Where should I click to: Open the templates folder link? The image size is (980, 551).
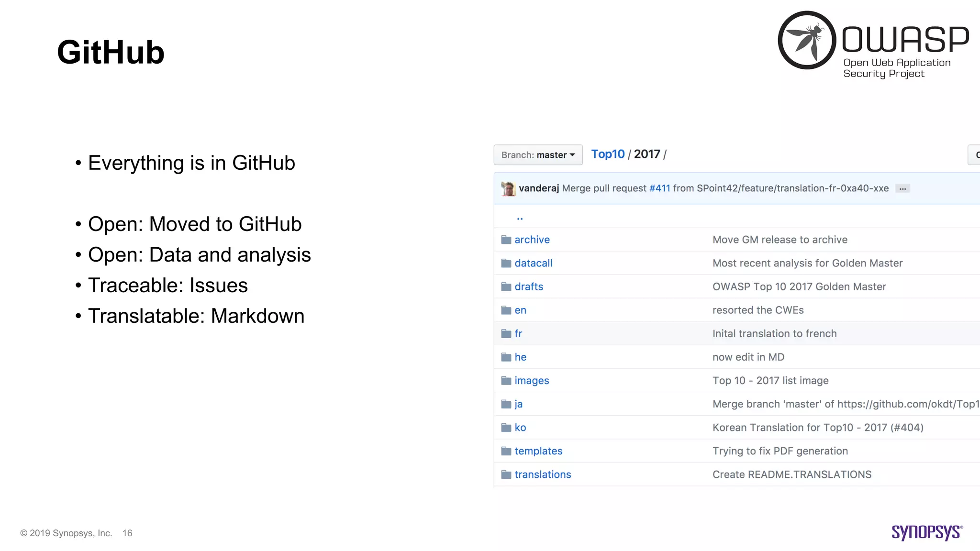538,451
